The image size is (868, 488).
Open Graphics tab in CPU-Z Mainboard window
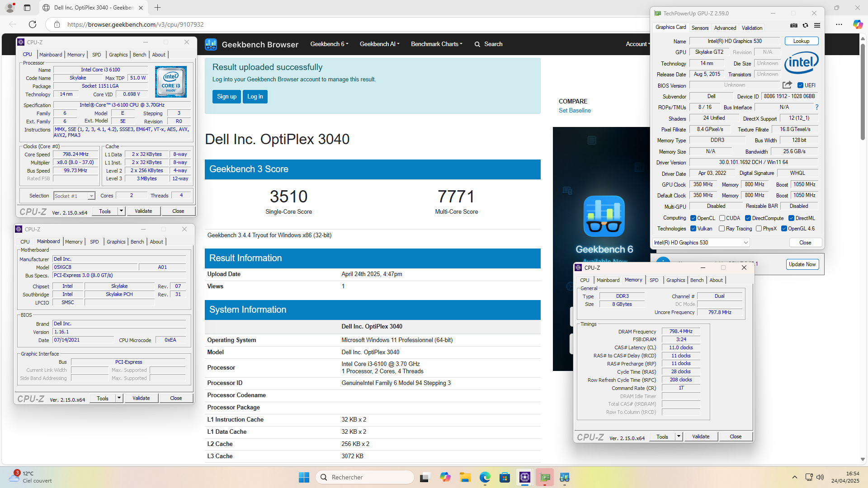(116, 242)
